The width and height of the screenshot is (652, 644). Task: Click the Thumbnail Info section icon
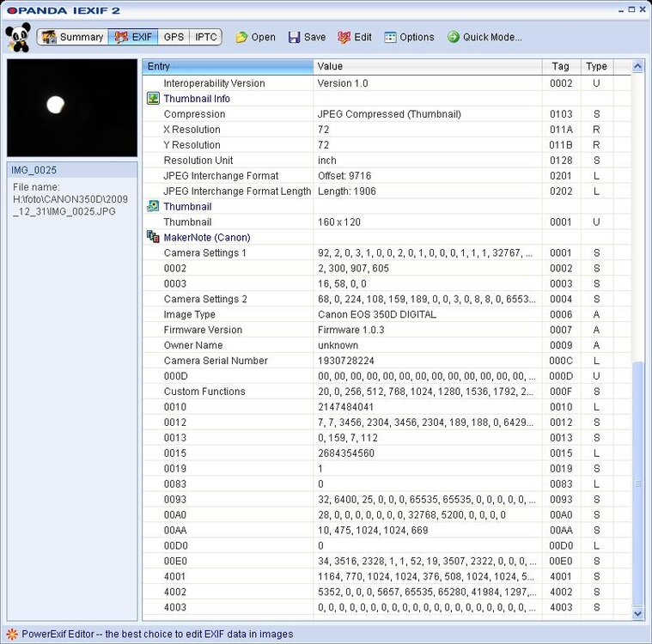click(153, 99)
